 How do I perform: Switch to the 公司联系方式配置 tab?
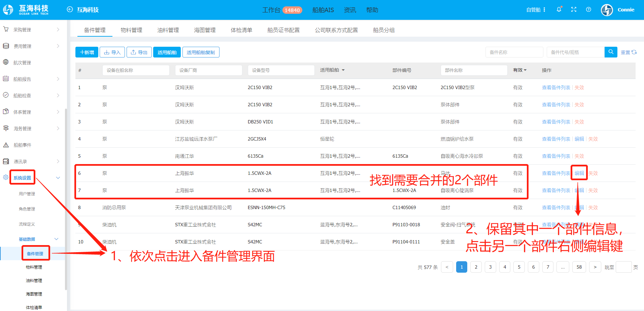coord(336,30)
